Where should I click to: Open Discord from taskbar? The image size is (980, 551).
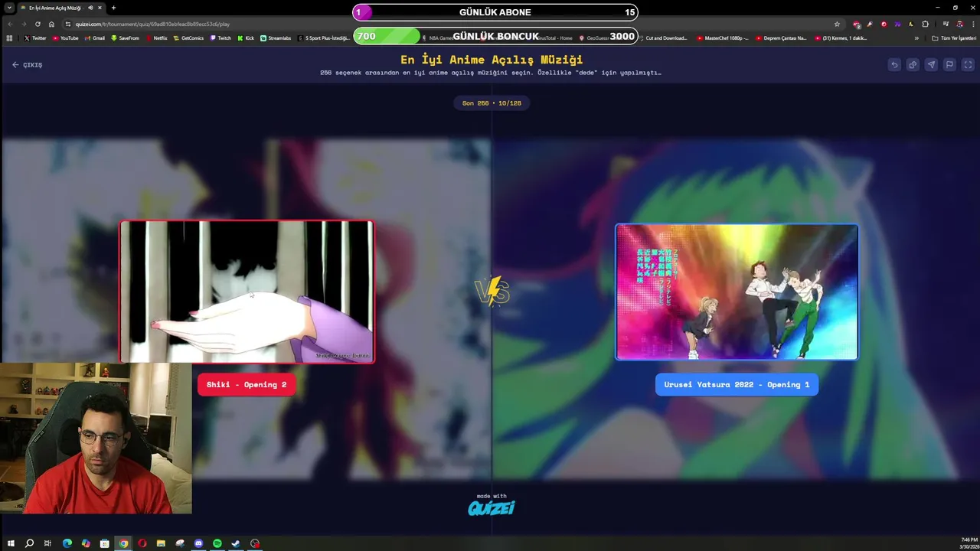(198, 543)
